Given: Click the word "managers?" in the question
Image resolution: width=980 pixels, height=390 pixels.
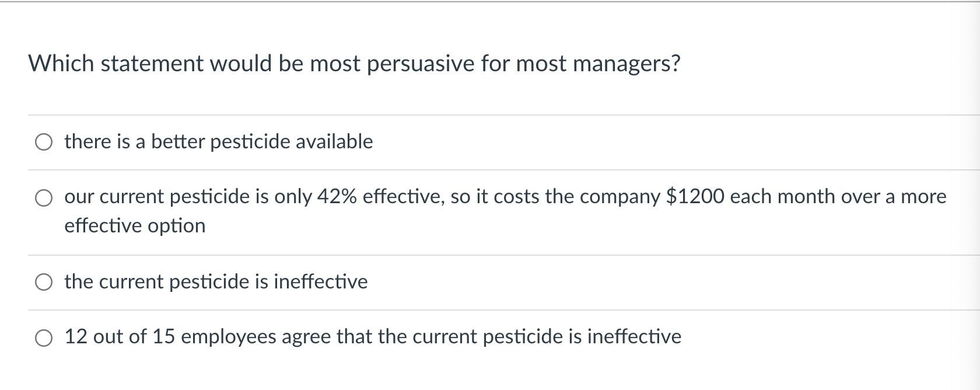Looking at the screenshot, I should tap(626, 63).
